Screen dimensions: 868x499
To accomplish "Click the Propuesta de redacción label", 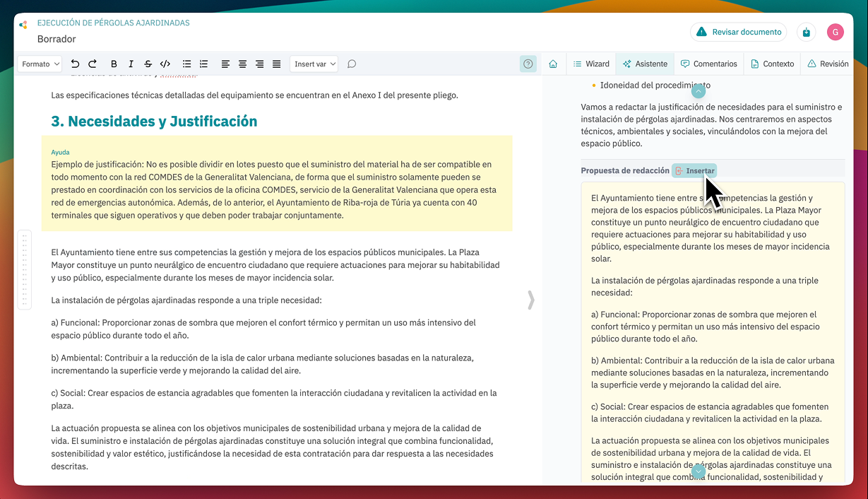I will (x=625, y=171).
